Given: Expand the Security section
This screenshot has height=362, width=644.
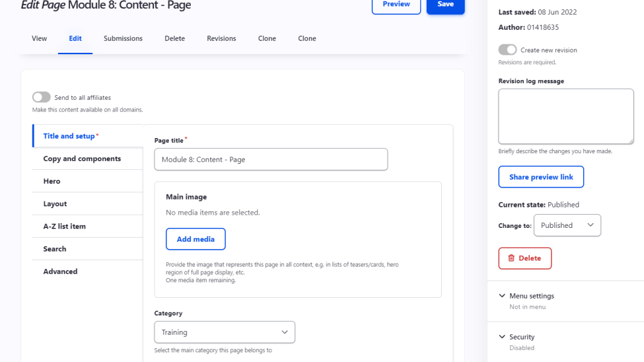Looking at the screenshot, I should (521, 337).
